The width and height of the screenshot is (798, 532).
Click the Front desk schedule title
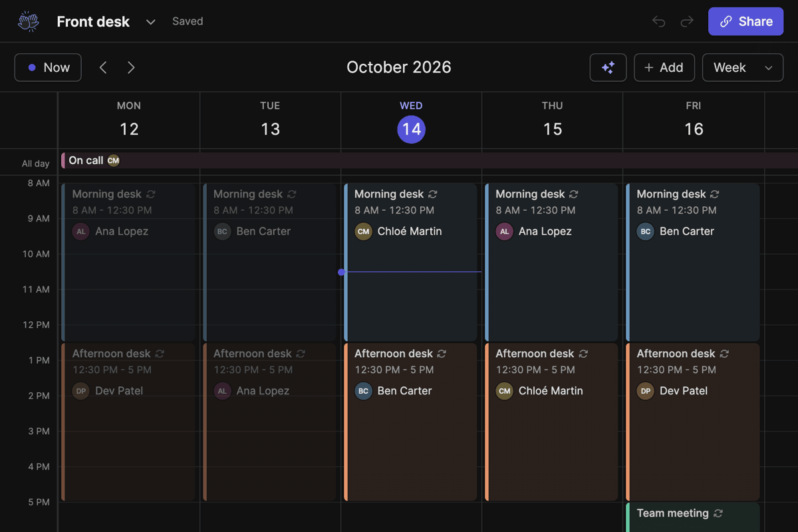coord(93,22)
